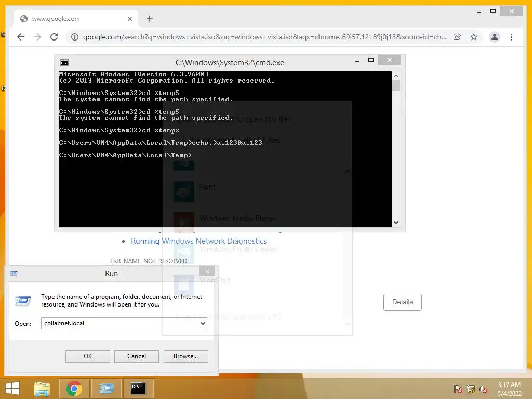This screenshot has height=399, width=532.
Task: Open Action Center flag tray icon
Action: [x=458, y=389]
